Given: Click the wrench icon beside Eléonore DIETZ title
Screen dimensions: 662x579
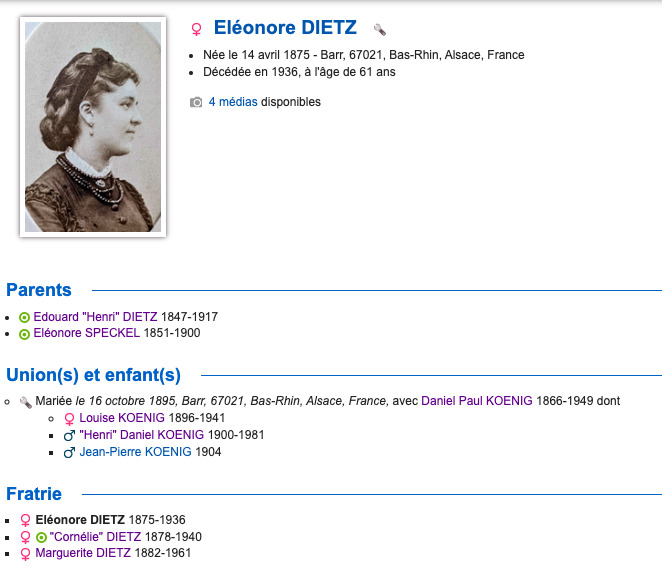Looking at the screenshot, I should 379,30.
